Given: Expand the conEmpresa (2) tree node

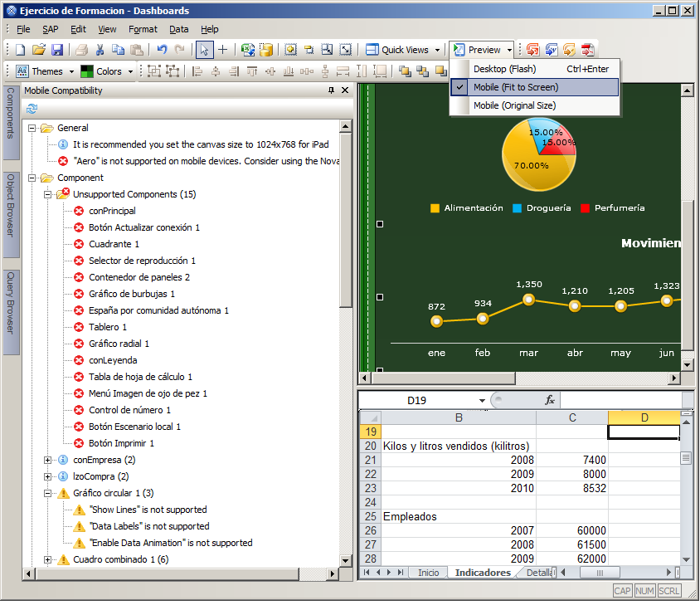Looking at the screenshot, I should [x=48, y=460].
